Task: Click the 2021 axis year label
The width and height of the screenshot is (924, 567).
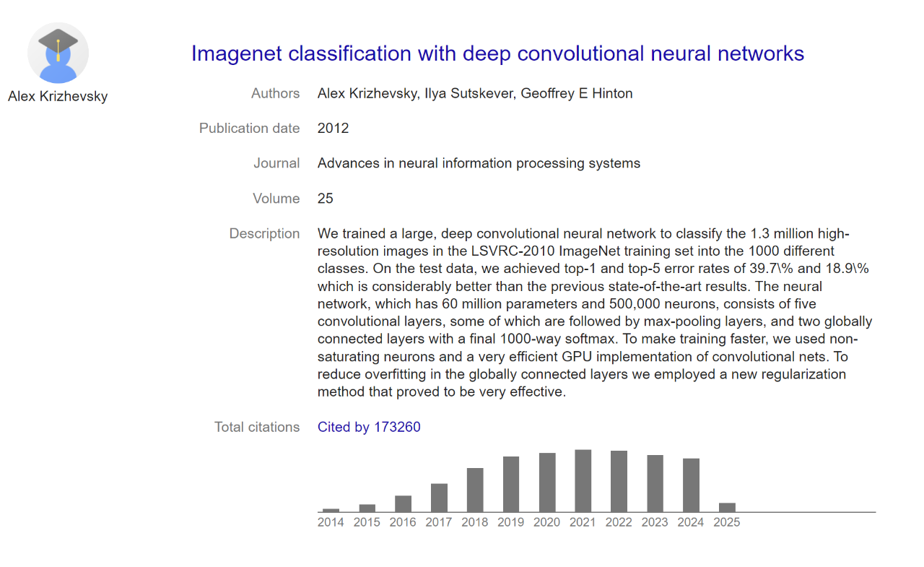Action: click(x=583, y=522)
